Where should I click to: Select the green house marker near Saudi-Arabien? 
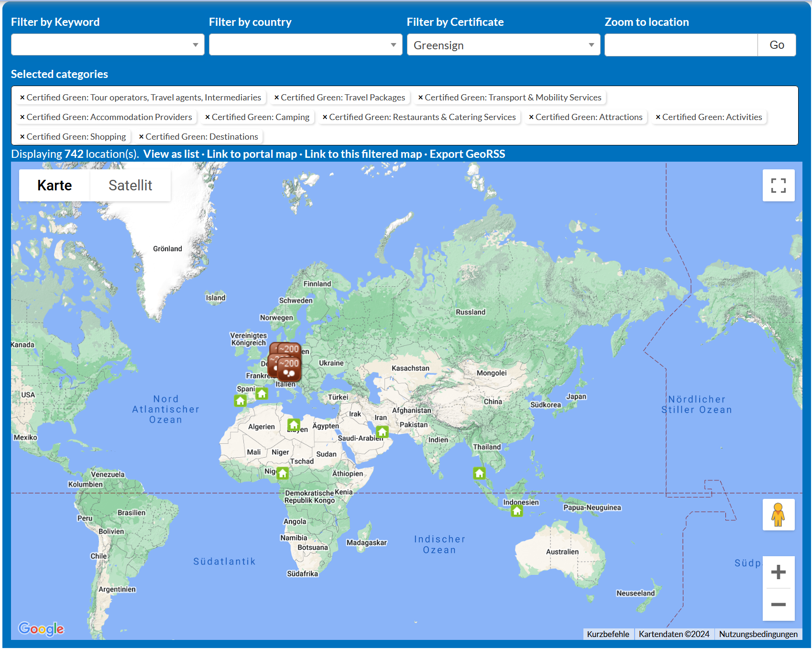(x=382, y=432)
